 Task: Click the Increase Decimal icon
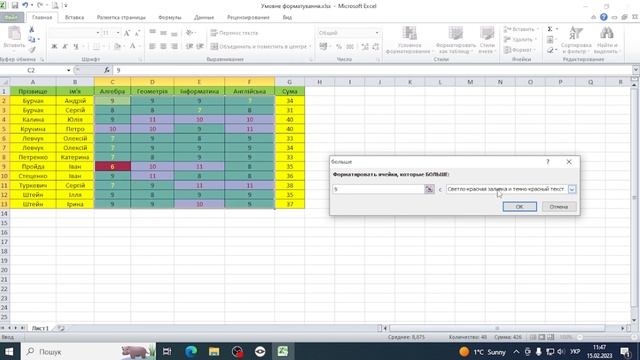[364, 47]
